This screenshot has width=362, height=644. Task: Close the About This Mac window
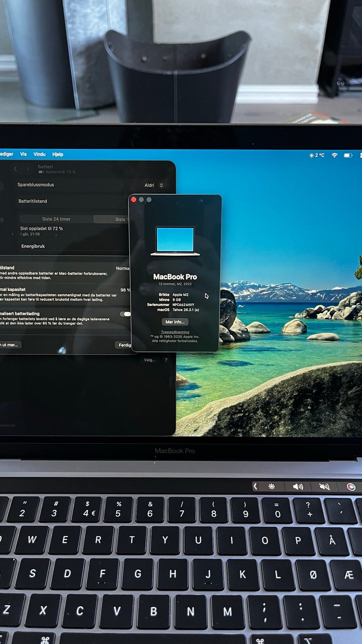click(x=133, y=200)
